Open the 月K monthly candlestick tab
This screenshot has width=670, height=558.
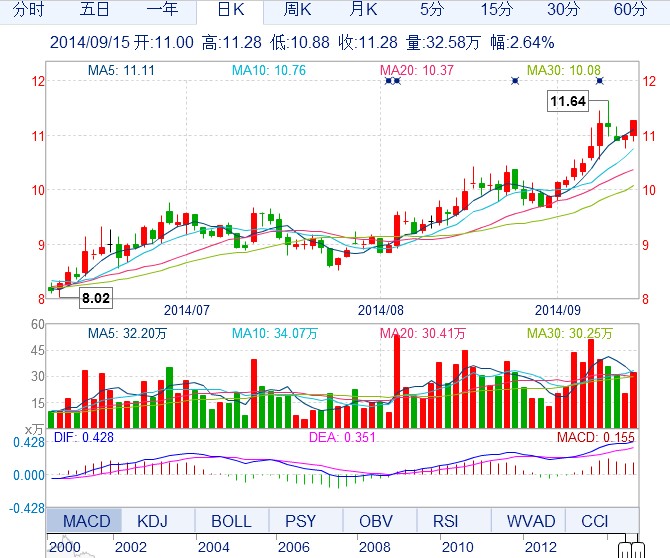click(x=363, y=11)
